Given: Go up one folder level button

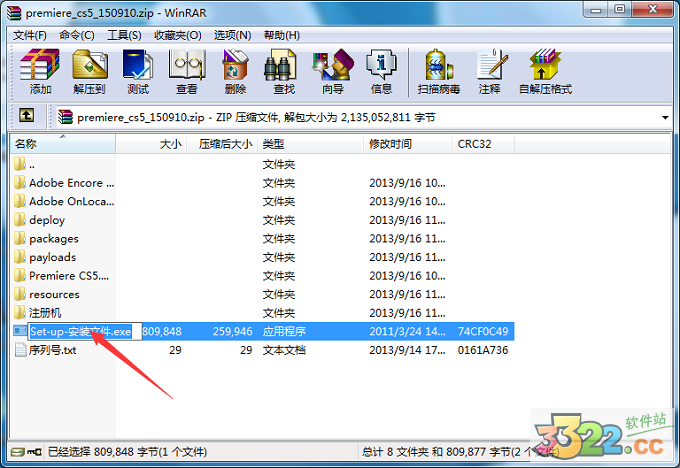Looking at the screenshot, I should pos(26,116).
